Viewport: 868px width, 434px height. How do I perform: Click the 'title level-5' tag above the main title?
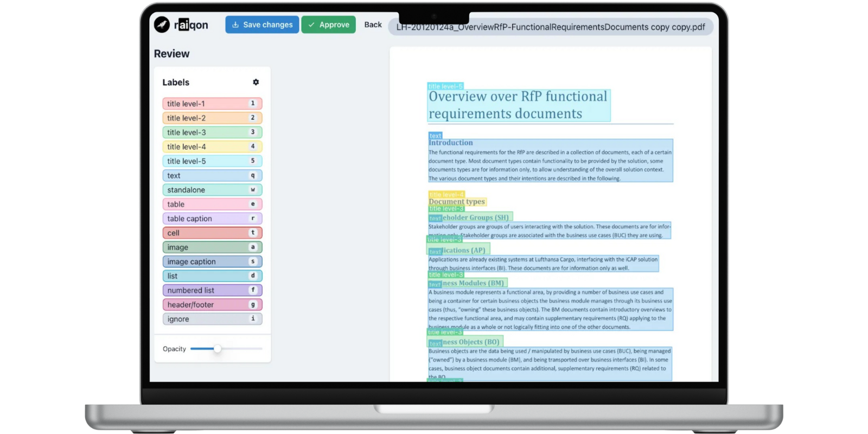tap(445, 86)
